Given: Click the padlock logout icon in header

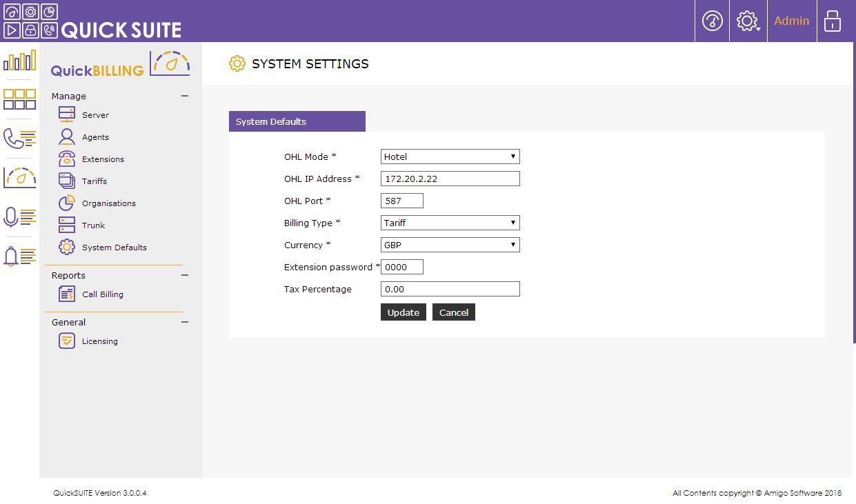Looking at the screenshot, I should pyautogui.click(x=833, y=21).
